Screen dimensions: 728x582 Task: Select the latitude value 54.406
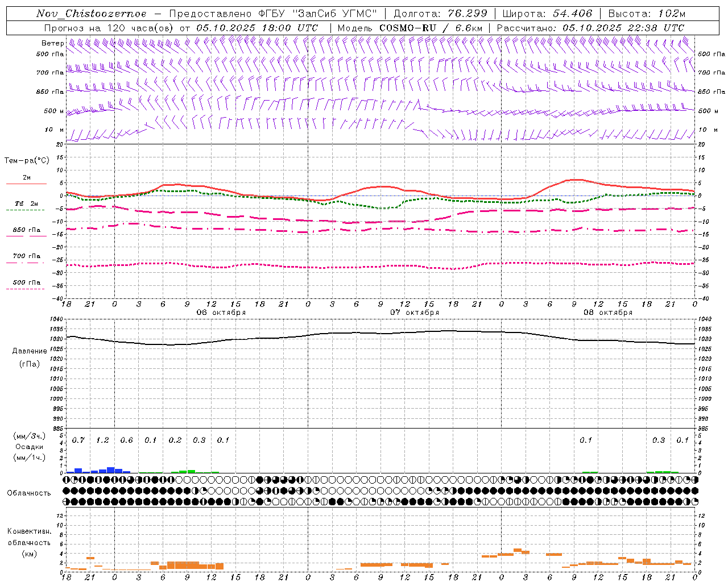coord(573,14)
